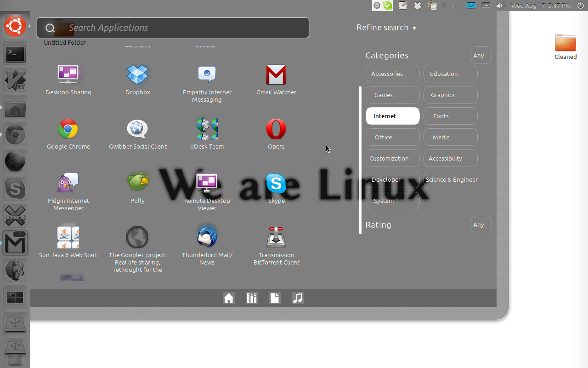Select the Science & Engineering category

451,179
